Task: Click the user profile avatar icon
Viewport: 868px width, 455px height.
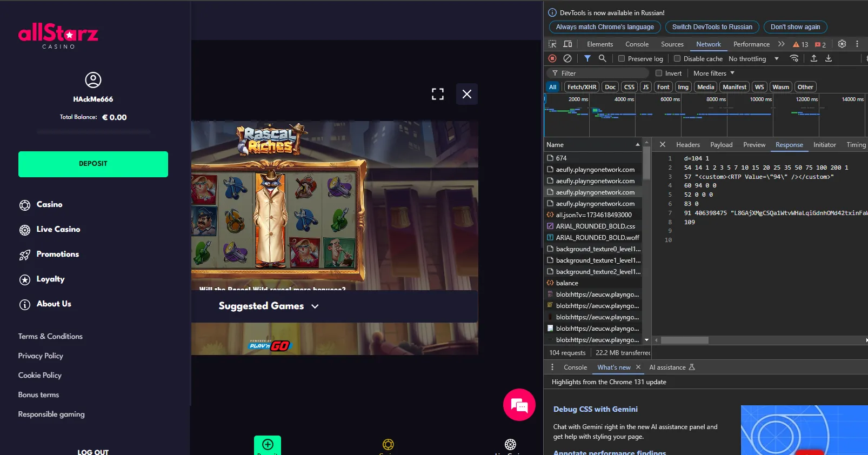Action: (x=93, y=80)
